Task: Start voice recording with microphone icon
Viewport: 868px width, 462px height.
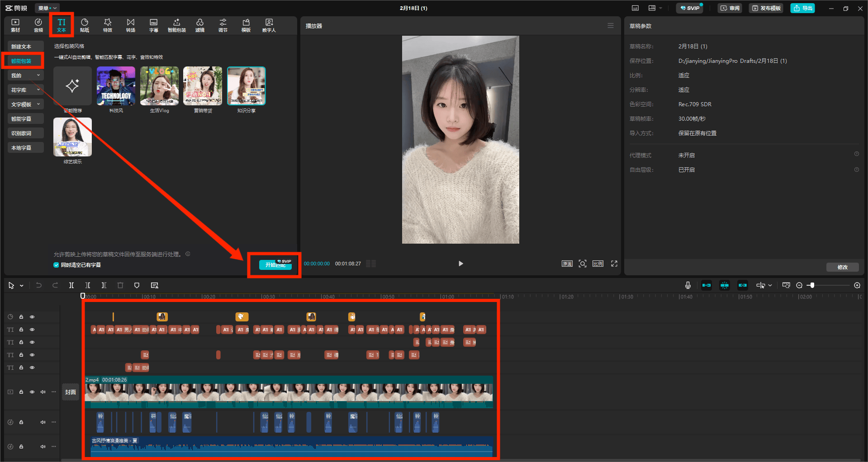Action: coord(688,285)
